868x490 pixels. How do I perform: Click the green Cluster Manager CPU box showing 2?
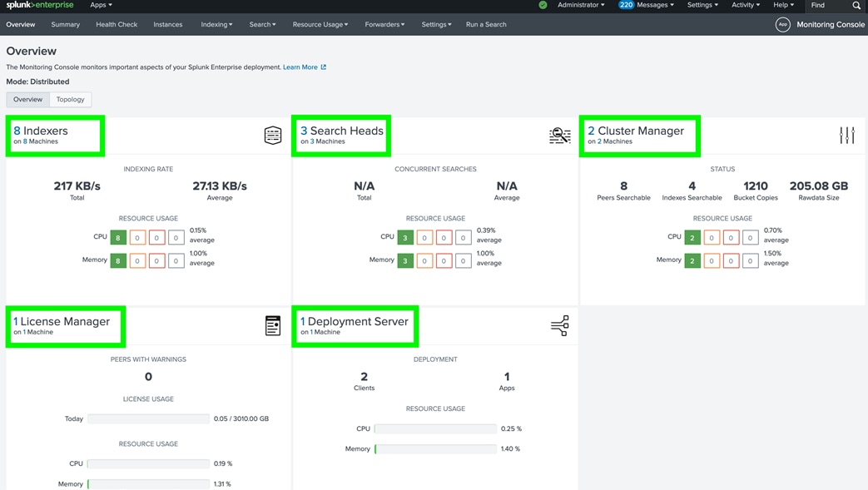pyautogui.click(x=692, y=238)
